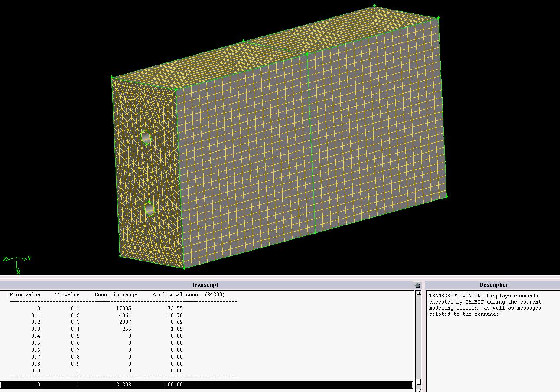Click the 4061 count in the transcript table
Screen dimensions: 560x392
tap(124, 315)
